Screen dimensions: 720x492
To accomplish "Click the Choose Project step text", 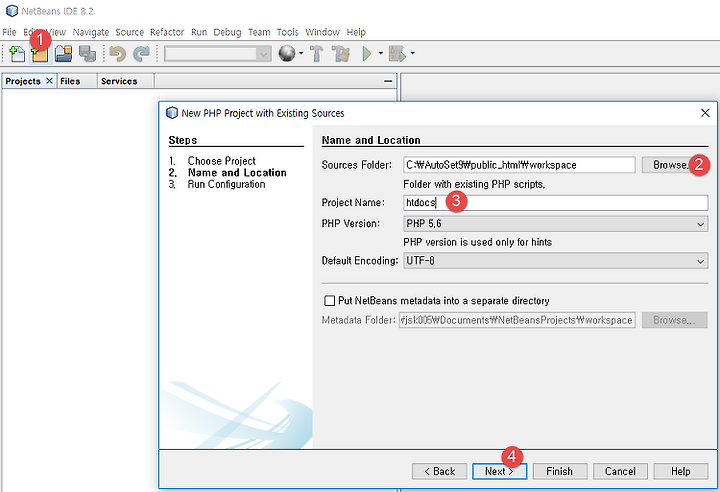I will (x=221, y=161).
